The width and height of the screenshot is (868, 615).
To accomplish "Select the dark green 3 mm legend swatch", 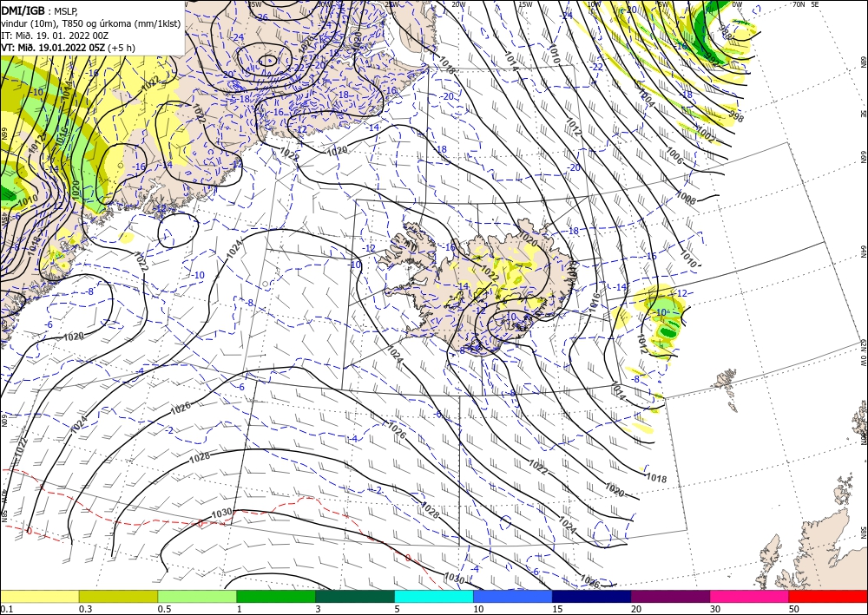I will click(x=355, y=596).
